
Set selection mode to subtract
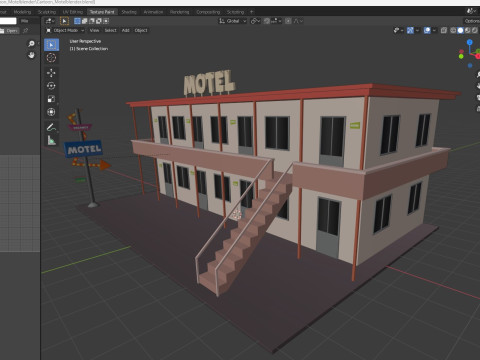tap(92, 21)
